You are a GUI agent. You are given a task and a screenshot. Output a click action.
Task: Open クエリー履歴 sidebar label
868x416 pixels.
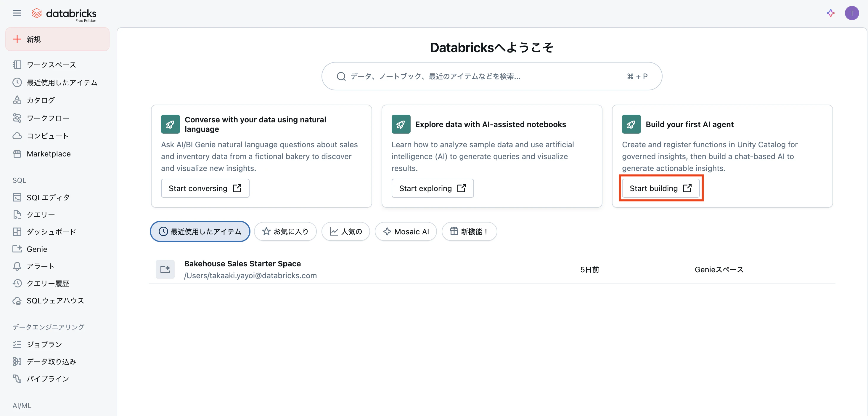tap(48, 284)
